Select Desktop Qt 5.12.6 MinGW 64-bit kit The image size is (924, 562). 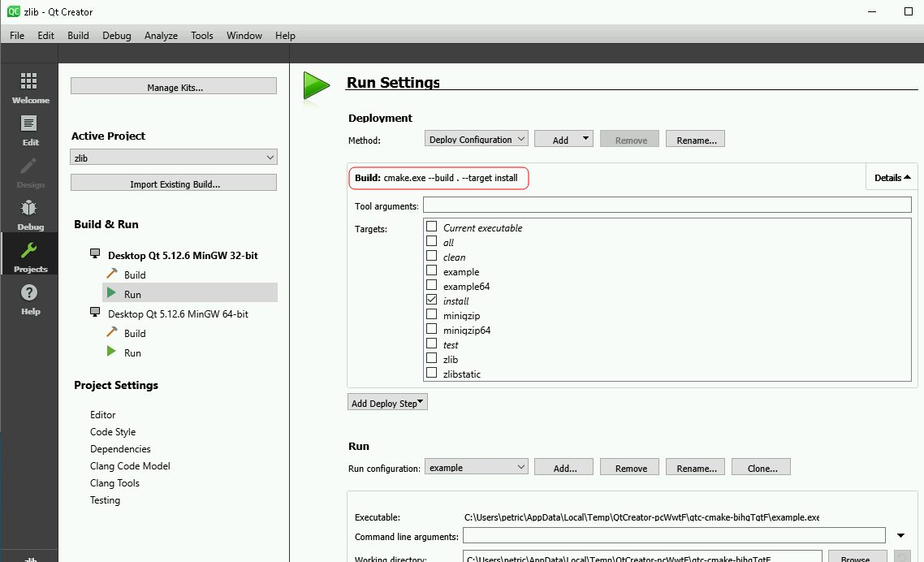(x=178, y=313)
